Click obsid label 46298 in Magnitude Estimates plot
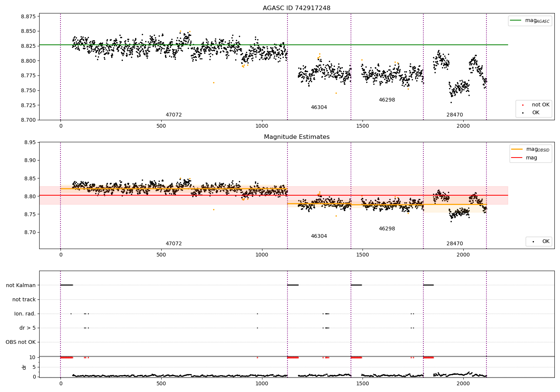This screenshot has height=392, width=560. 387,229
